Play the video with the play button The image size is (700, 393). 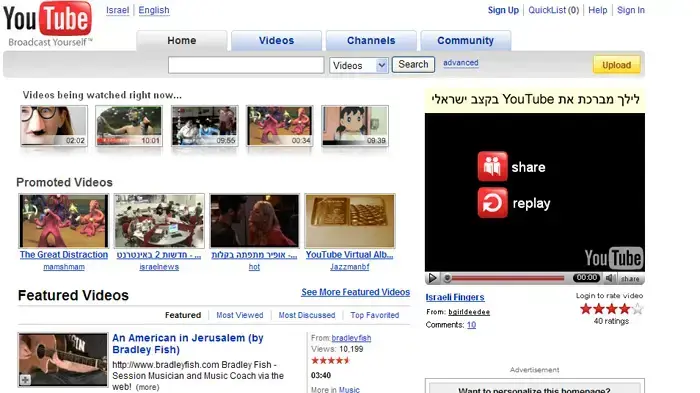(432, 278)
